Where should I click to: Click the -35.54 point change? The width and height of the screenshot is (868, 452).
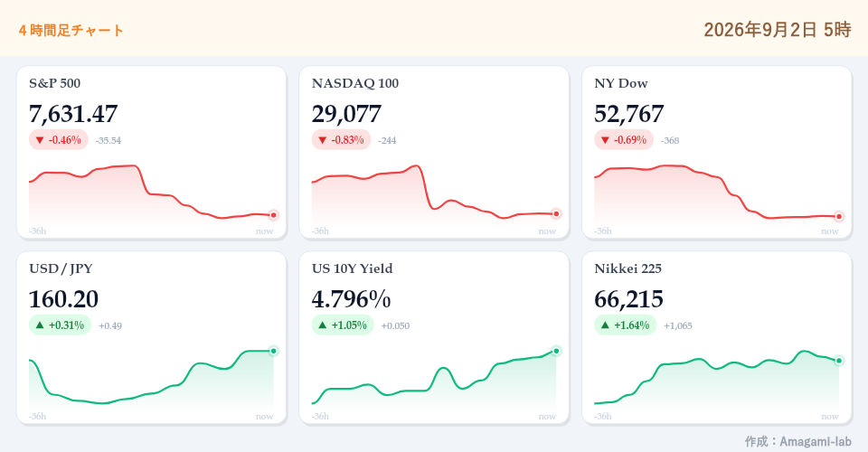click(x=108, y=140)
